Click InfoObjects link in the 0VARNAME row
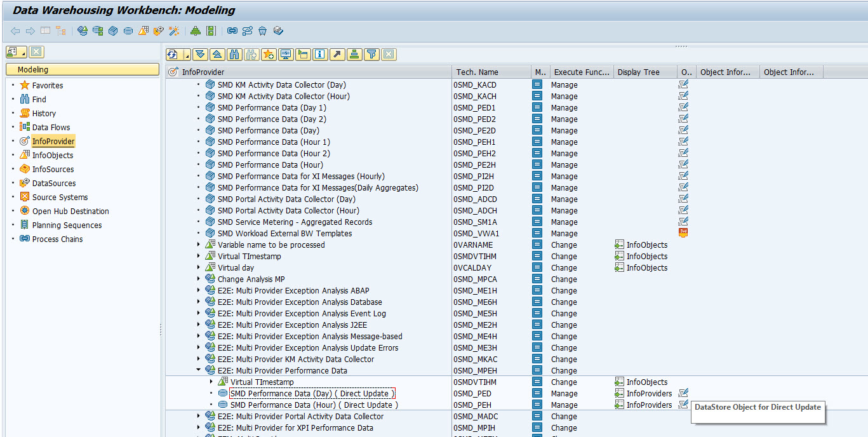The image size is (868, 437). pyautogui.click(x=647, y=245)
